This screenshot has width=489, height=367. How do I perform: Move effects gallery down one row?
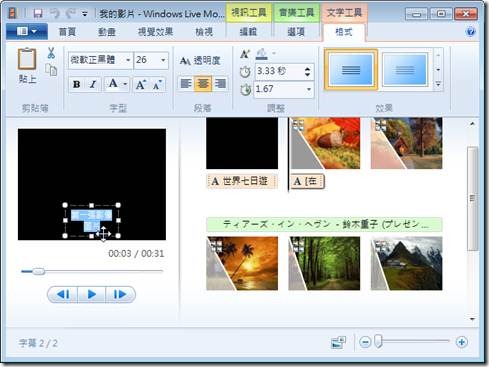point(438,70)
